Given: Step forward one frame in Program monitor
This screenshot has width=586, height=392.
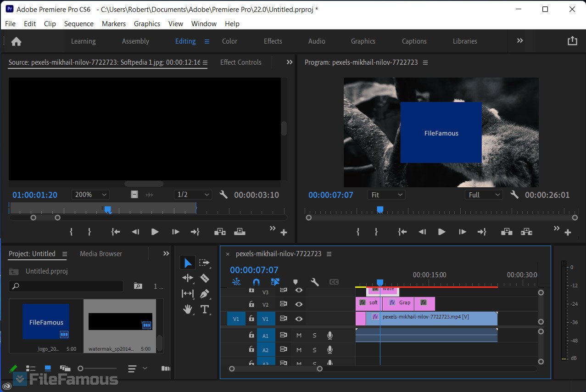Looking at the screenshot, I should pyautogui.click(x=462, y=232).
